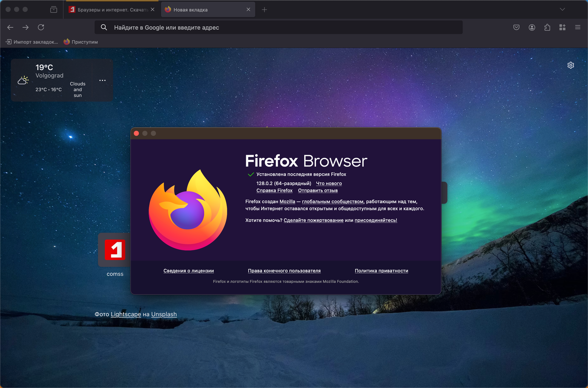
Task: Open Права конечного пользователя link
Action: tap(284, 271)
